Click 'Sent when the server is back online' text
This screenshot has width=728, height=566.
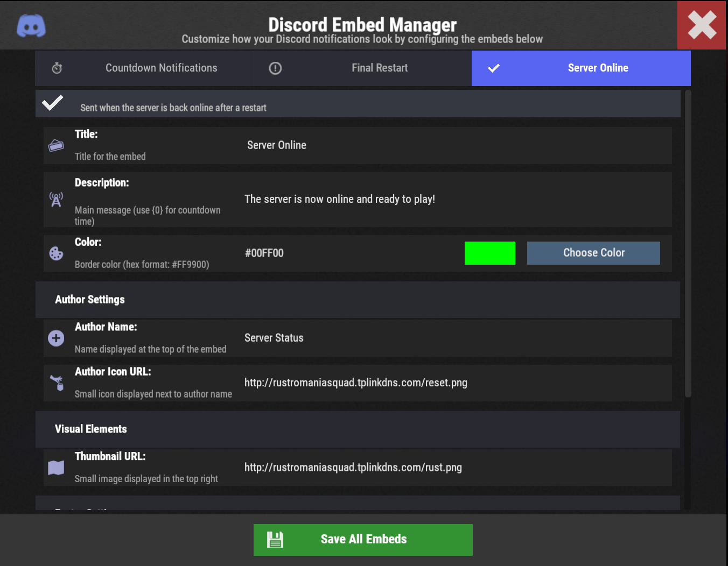(173, 108)
